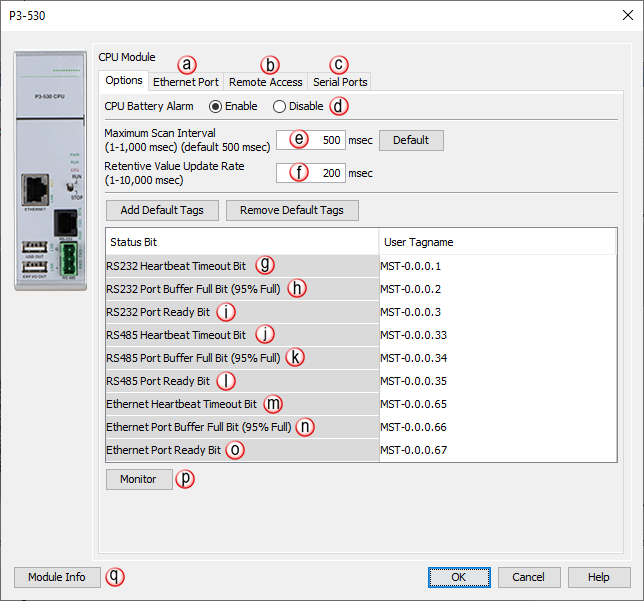Open the Monitor button
644x601 pixels.
tap(138, 479)
